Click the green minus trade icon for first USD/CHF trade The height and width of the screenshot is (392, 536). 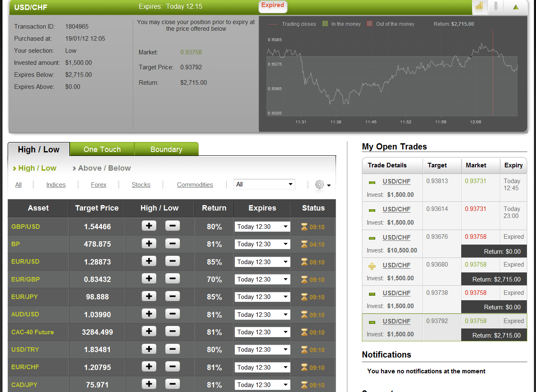[x=371, y=181]
